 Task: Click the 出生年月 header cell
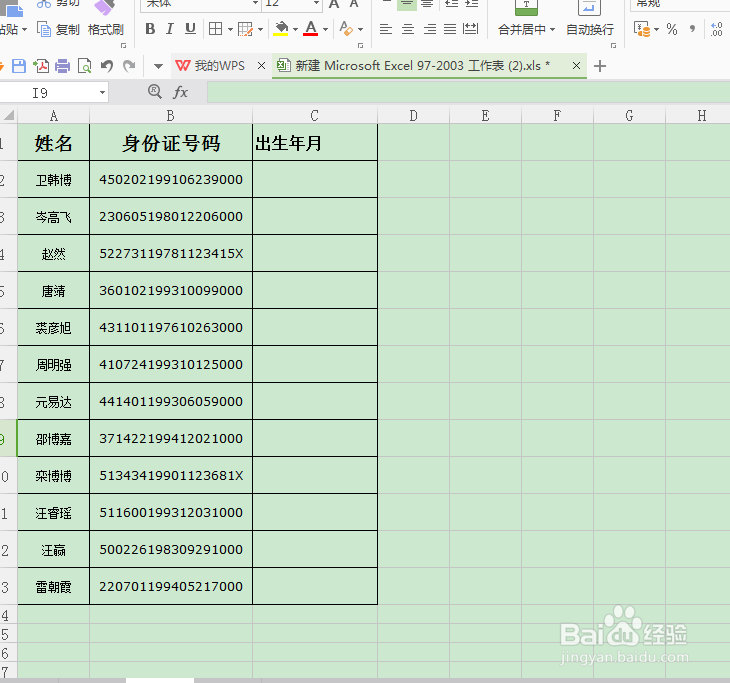coord(315,142)
